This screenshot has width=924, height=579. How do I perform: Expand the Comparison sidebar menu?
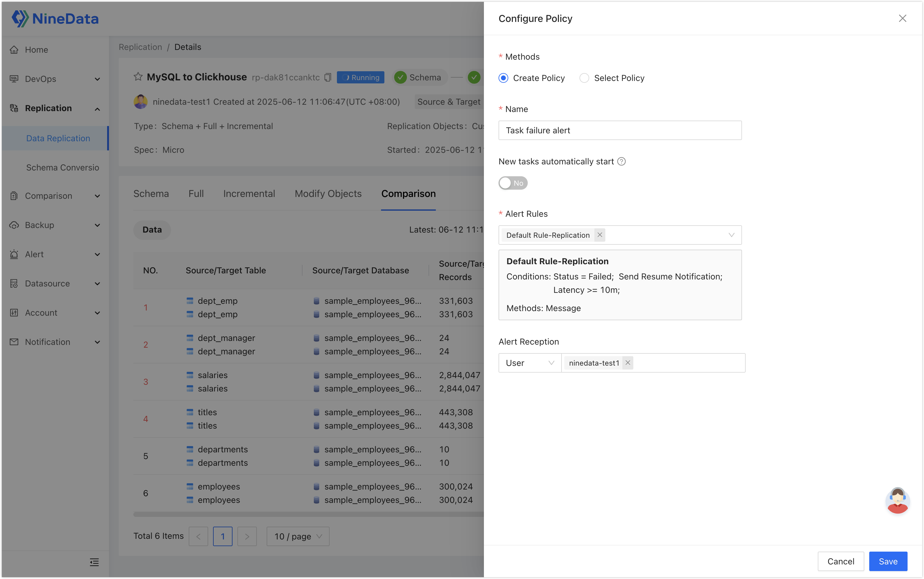coord(97,196)
